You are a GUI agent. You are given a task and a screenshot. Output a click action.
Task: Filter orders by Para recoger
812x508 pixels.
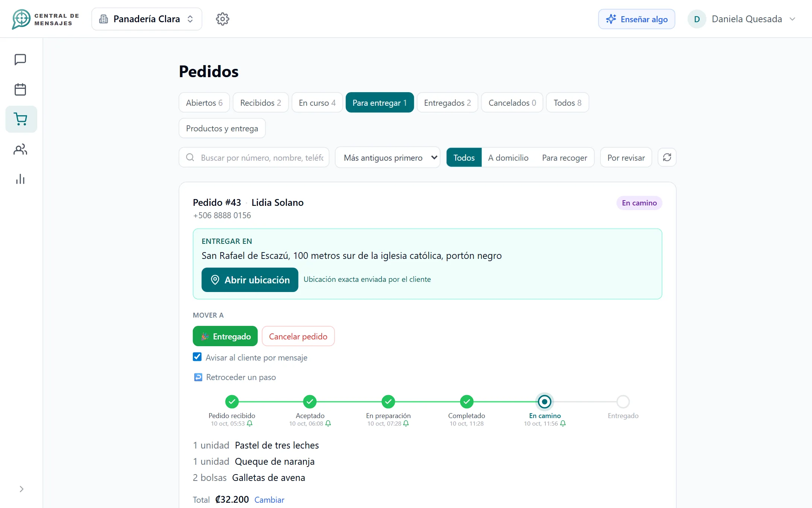tap(564, 158)
